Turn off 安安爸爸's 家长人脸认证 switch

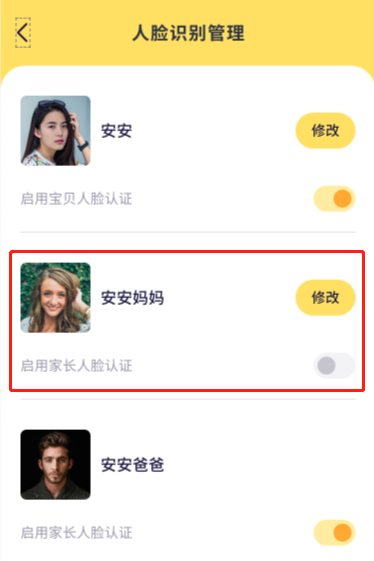click(334, 533)
